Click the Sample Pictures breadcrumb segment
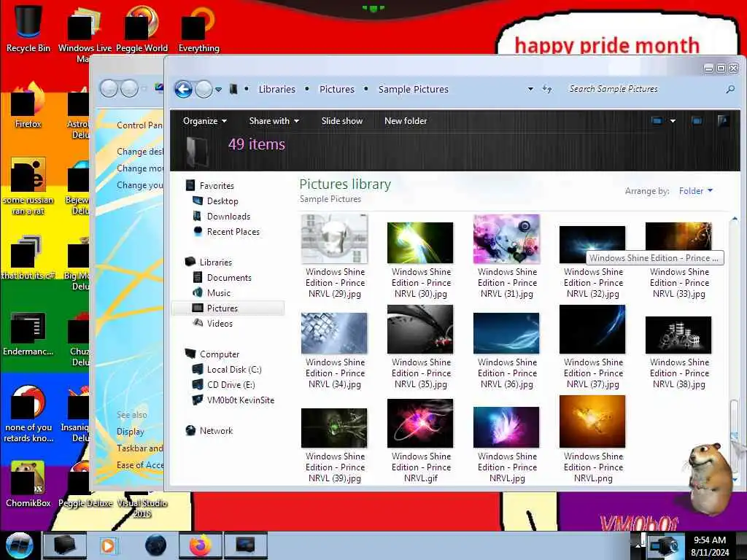Image resolution: width=747 pixels, height=560 pixels. pos(413,89)
